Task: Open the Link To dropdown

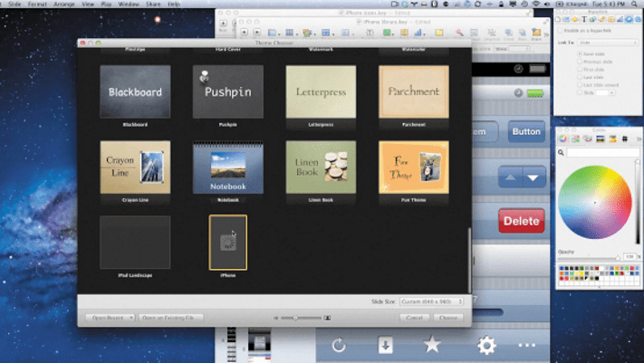Action: [x=605, y=43]
